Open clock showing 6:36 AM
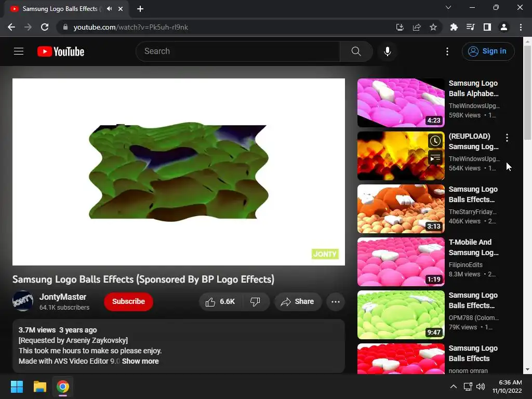 (507, 387)
